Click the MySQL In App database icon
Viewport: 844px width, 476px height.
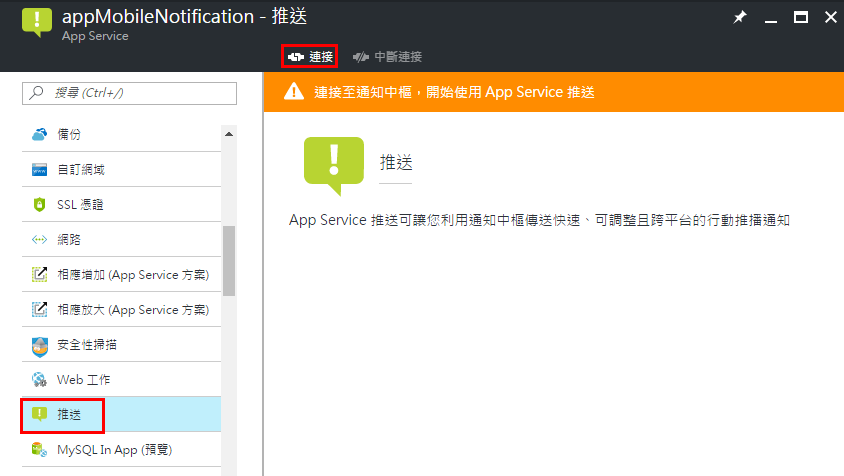pos(39,450)
